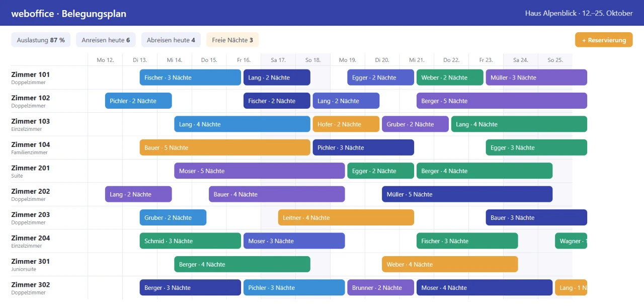Click Moser's 4-night booking in Zimmer 302
Viewport: 644px width, 306px height.
485,288
